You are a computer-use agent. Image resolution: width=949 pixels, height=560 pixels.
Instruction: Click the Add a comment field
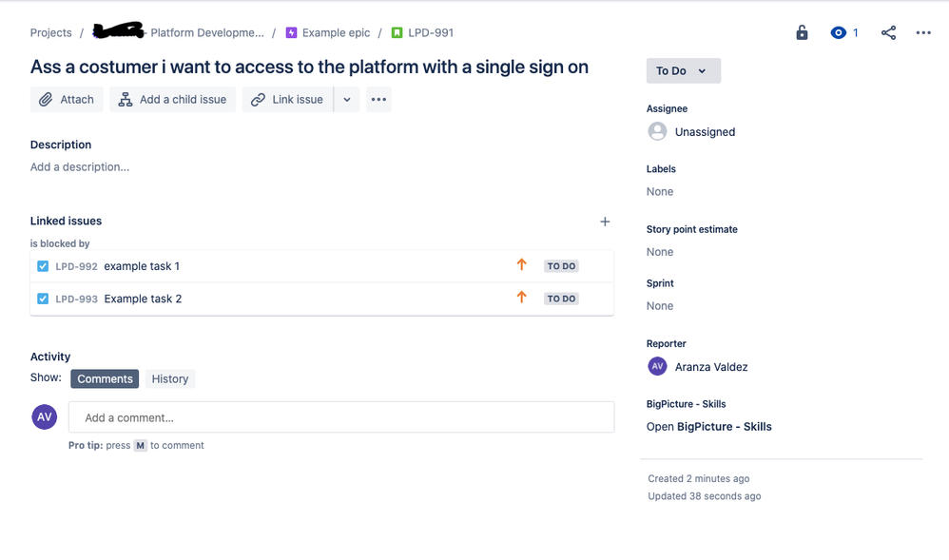341,417
